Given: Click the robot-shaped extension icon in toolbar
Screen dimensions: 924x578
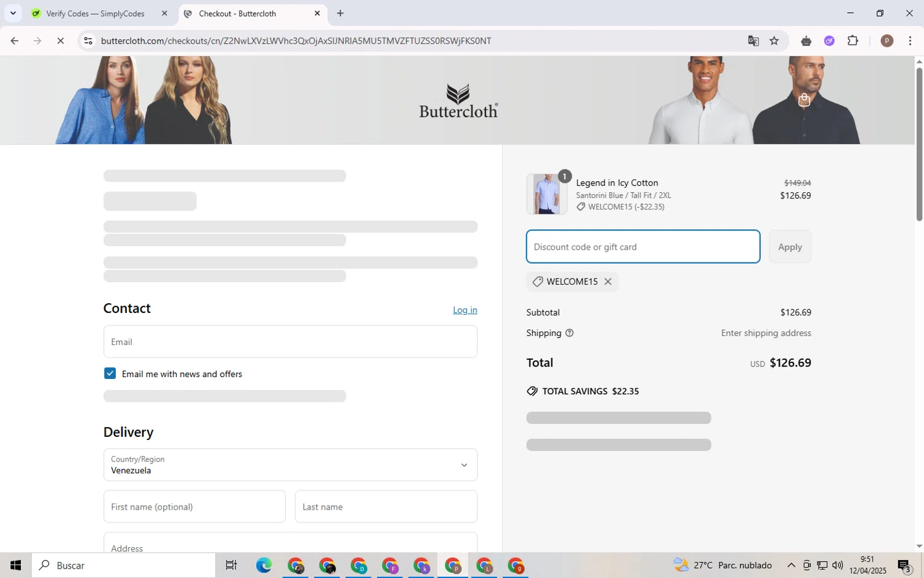Looking at the screenshot, I should point(806,41).
